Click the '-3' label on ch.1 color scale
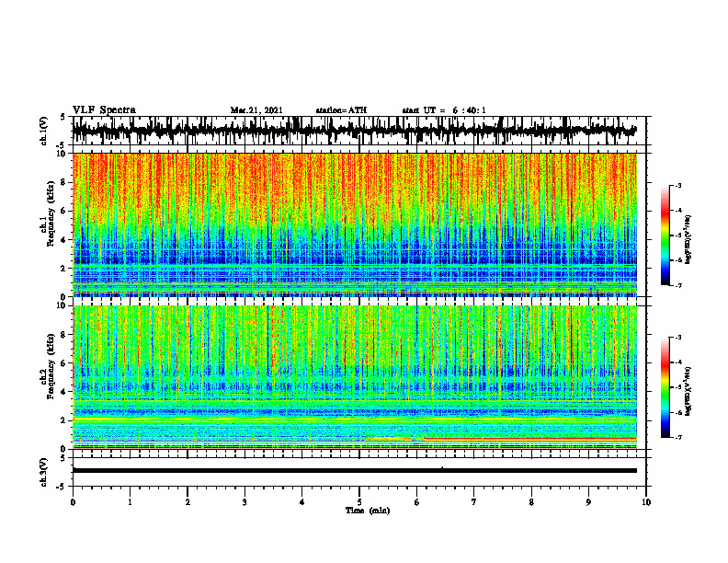 [x=677, y=185]
